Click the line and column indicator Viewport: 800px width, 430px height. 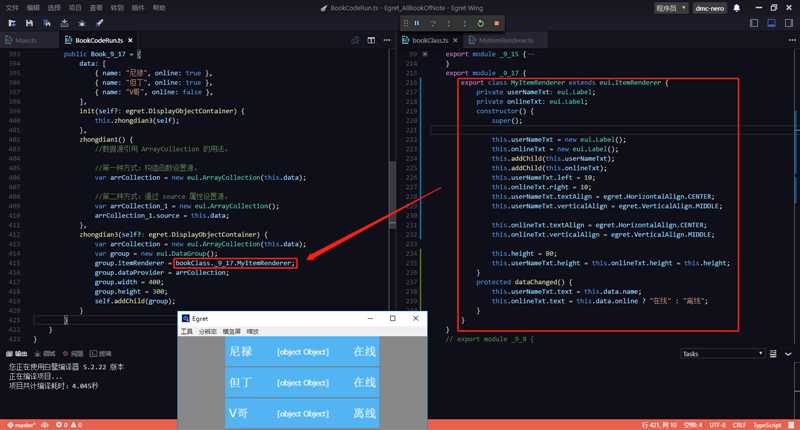click(x=660, y=425)
